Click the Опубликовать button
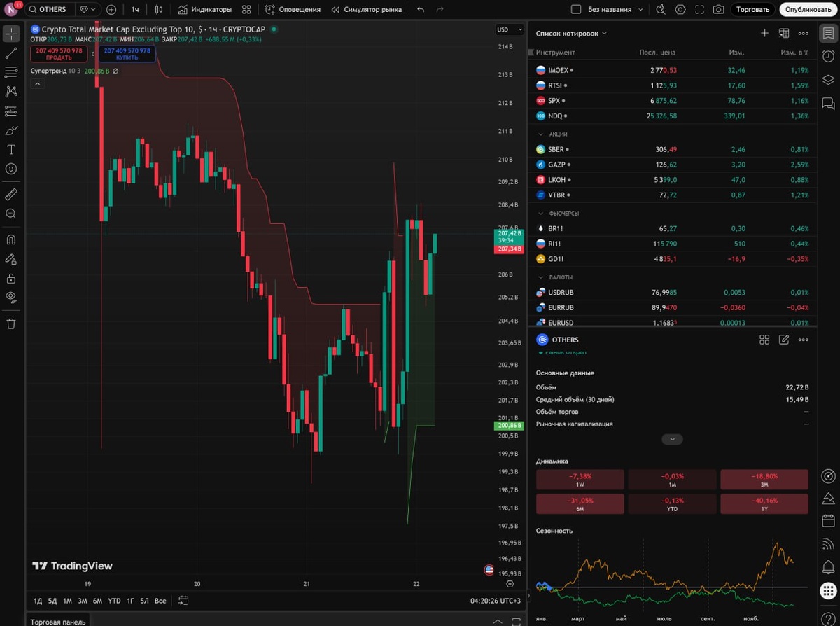This screenshot has height=626, width=840. pos(808,10)
